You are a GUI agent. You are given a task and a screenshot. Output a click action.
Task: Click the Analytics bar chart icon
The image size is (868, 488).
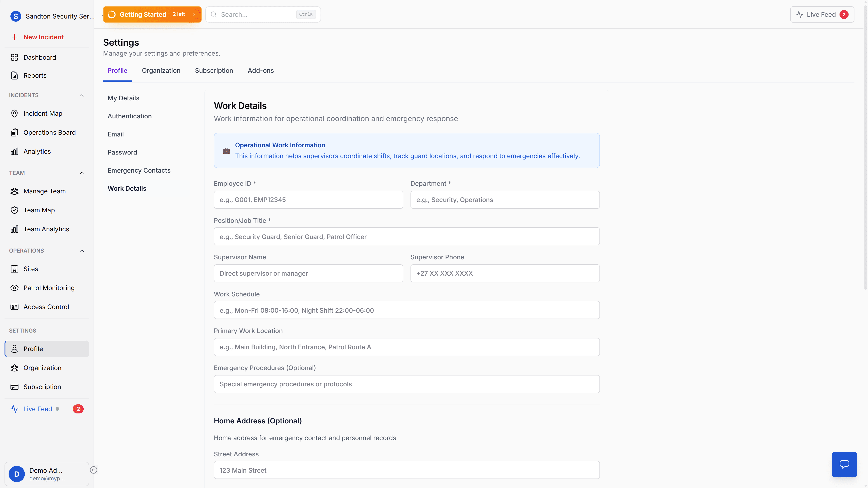(x=14, y=152)
